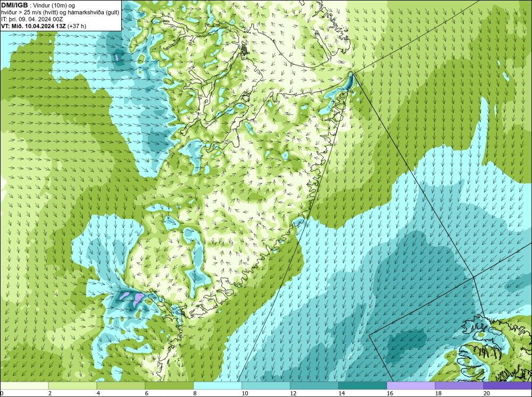
Task: Click the 2–4 m/s light green legend swatch
Action: [72, 386]
